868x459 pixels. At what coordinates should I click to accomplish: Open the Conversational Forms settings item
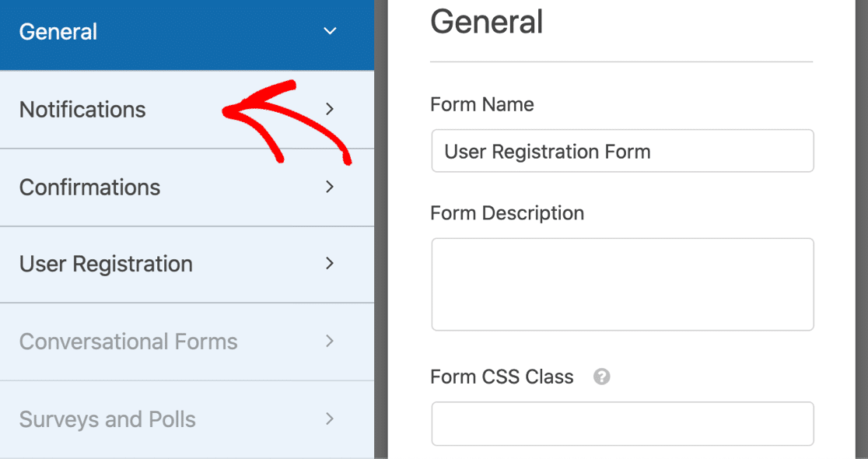(187, 342)
